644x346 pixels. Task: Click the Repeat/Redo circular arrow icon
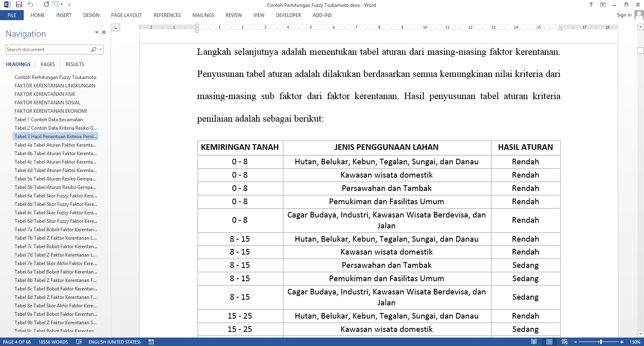[46, 4]
